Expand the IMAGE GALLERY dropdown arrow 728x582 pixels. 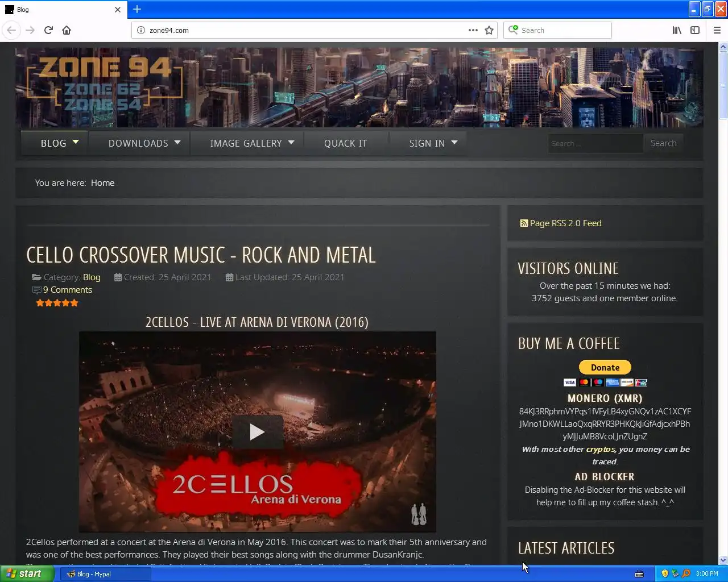[x=291, y=142]
